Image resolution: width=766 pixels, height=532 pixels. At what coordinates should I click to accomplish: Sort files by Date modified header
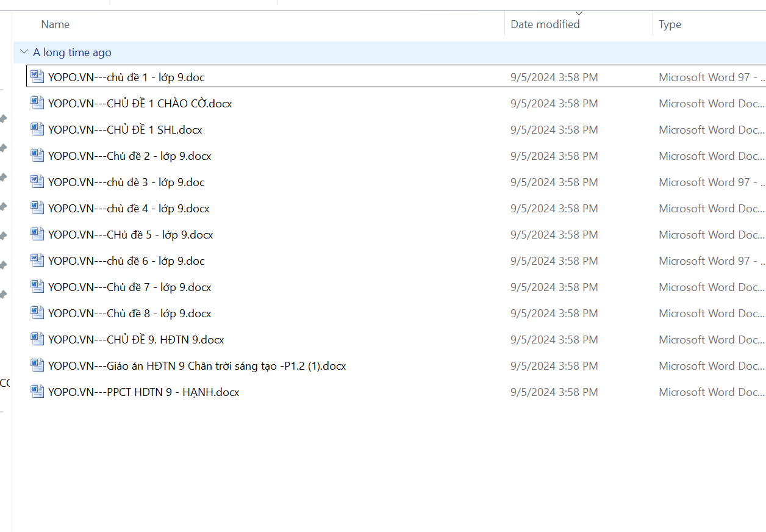point(545,24)
